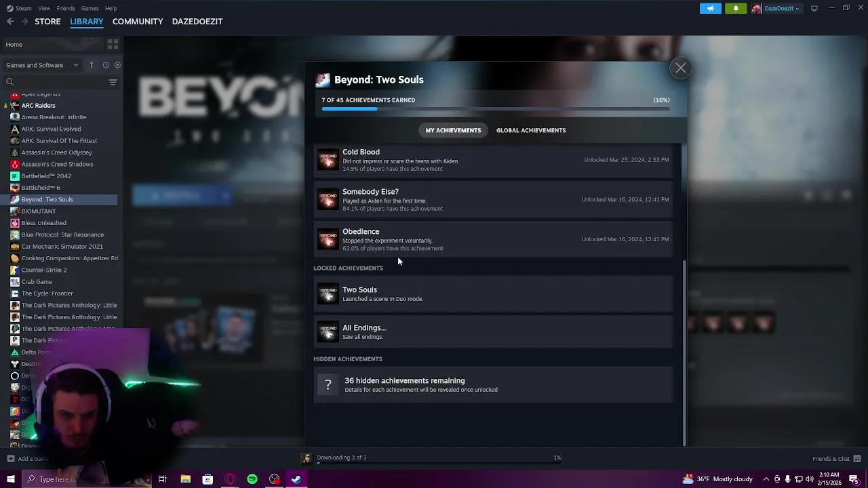
Task: Click the Somebody Else? achievement icon
Action: (x=328, y=199)
